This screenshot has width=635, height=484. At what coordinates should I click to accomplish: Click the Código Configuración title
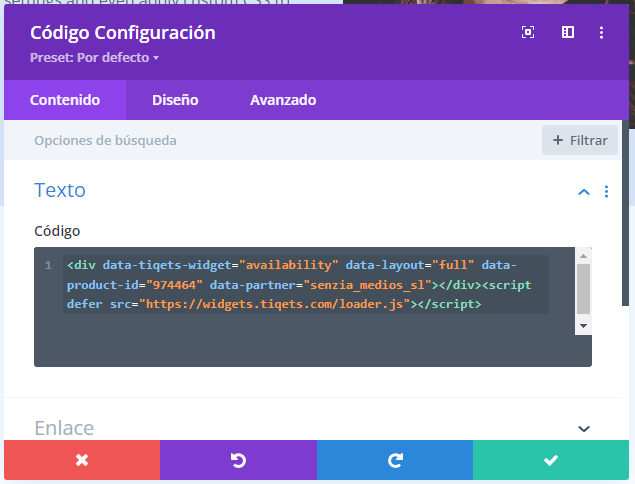(123, 33)
